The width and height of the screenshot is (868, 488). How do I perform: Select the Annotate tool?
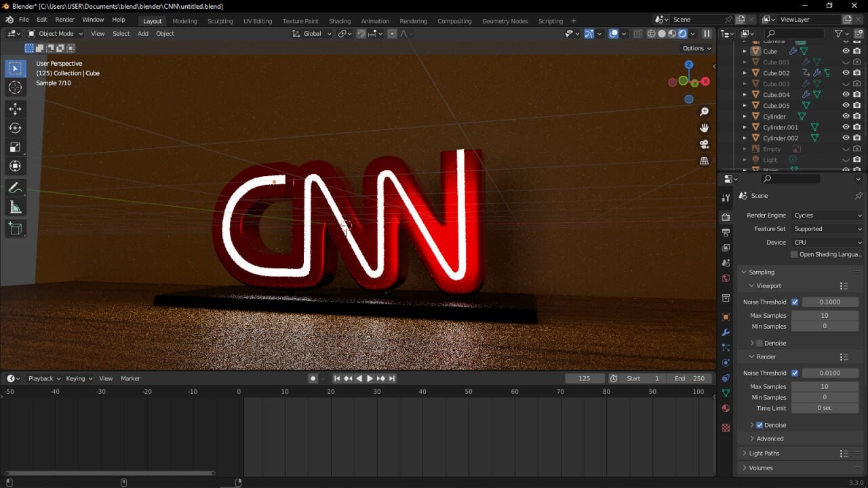point(15,188)
